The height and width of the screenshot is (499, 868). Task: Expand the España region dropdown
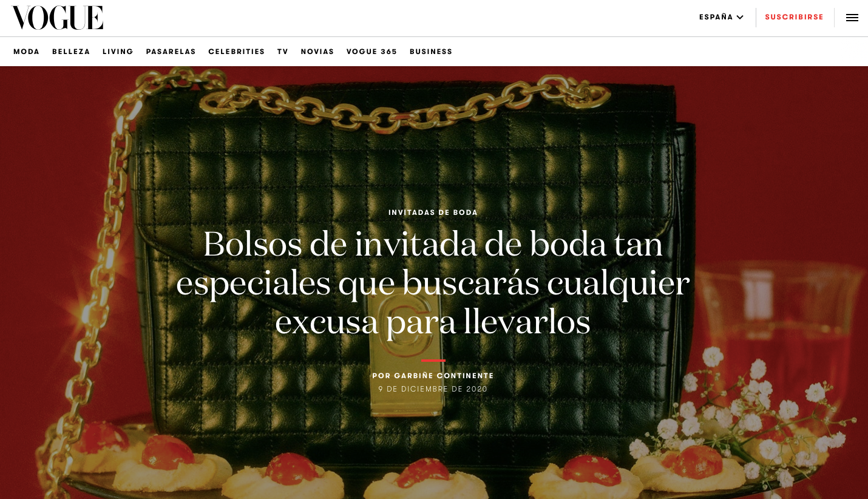click(x=721, y=17)
